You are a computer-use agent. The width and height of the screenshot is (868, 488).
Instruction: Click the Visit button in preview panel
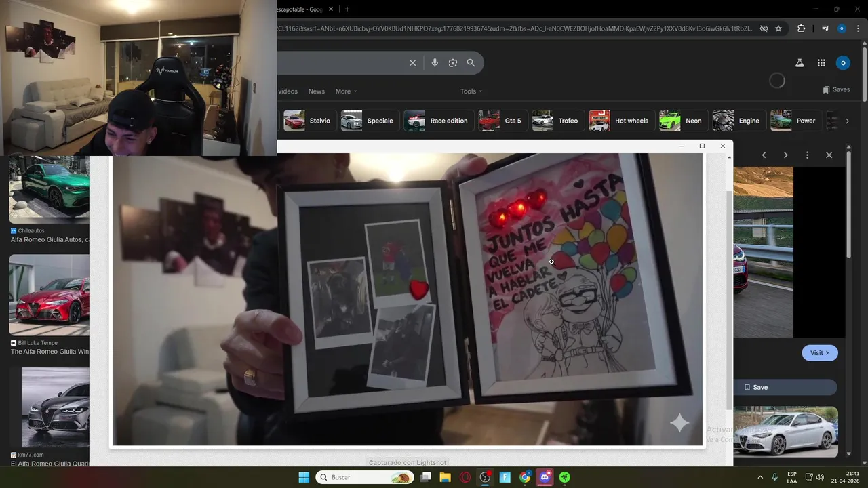[820, 353]
